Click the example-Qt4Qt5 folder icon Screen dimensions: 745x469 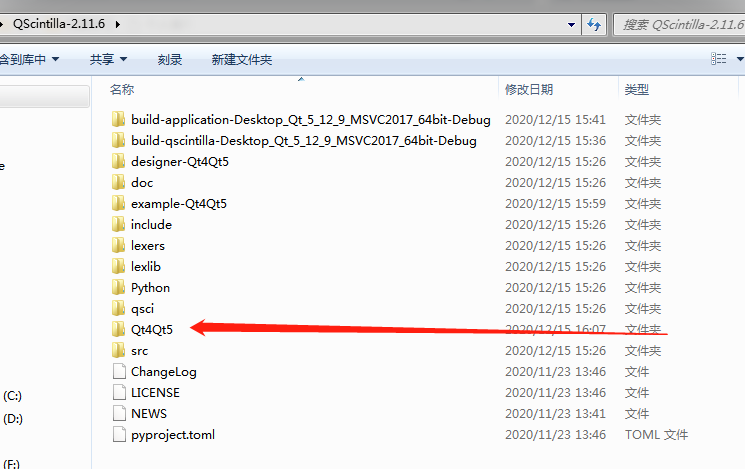118,203
